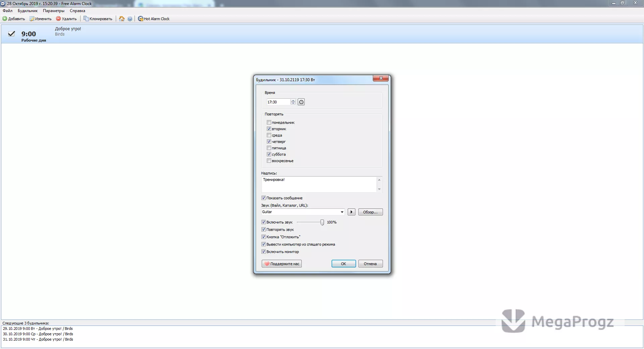This screenshot has width=644, height=349.
Task: Uncheck the вторник checkbox
Action: (x=269, y=129)
